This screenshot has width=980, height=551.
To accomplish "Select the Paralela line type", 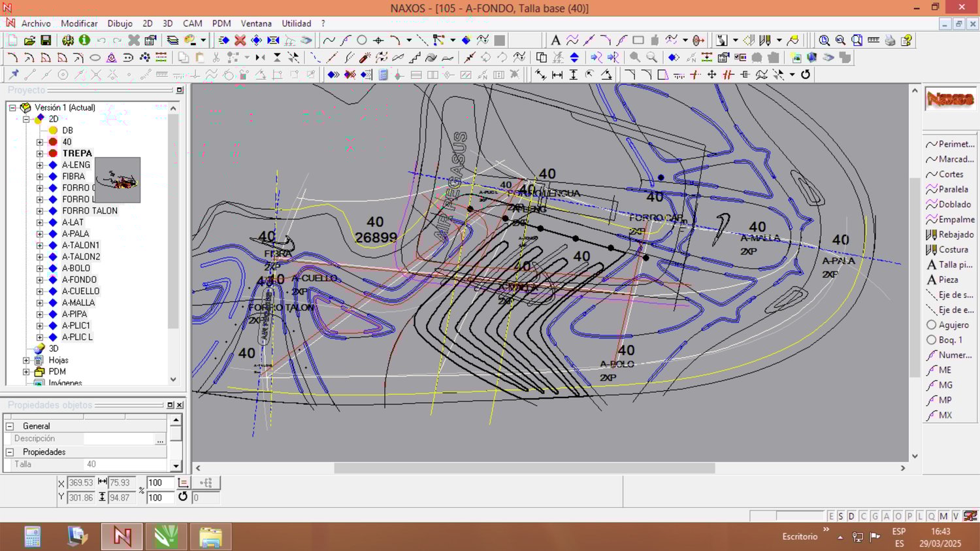I will (952, 190).
